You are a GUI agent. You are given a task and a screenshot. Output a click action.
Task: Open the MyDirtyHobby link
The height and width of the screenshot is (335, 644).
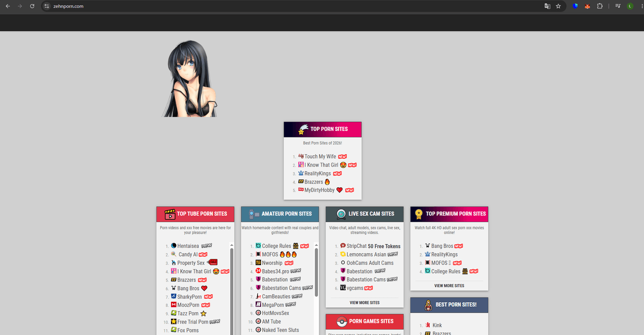click(319, 190)
